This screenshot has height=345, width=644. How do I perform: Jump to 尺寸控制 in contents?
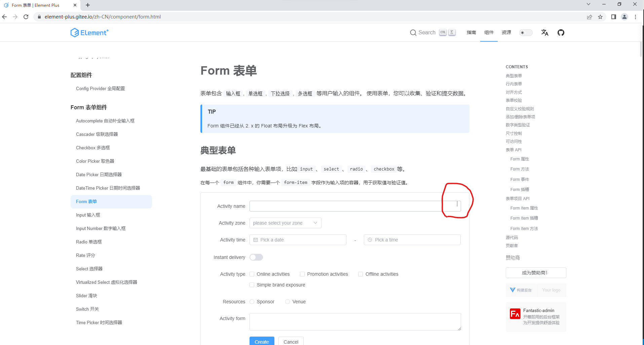tap(514, 133)
